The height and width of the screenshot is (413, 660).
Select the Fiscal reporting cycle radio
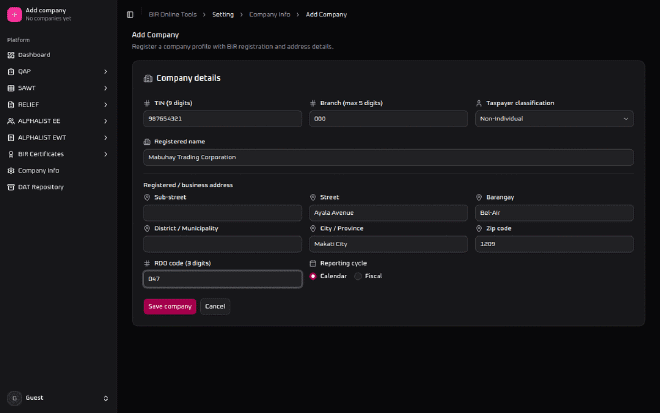[358, 277]
